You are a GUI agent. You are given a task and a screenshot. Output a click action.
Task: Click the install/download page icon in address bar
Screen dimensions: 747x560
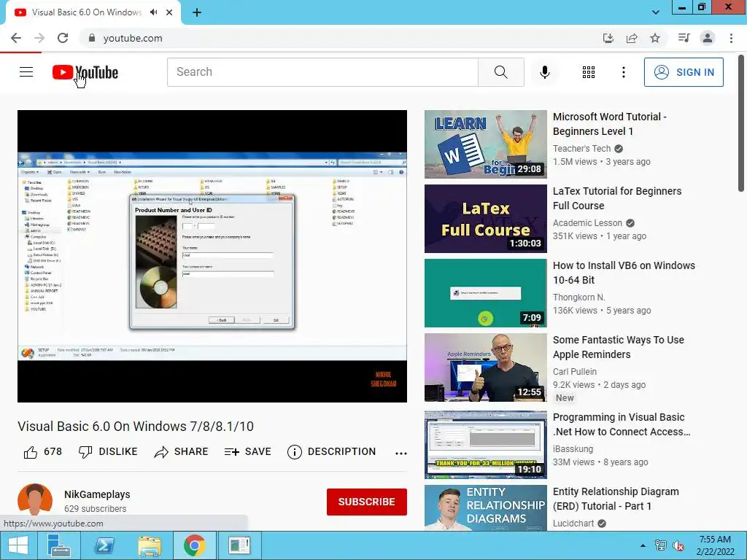[x=608, y=38]
